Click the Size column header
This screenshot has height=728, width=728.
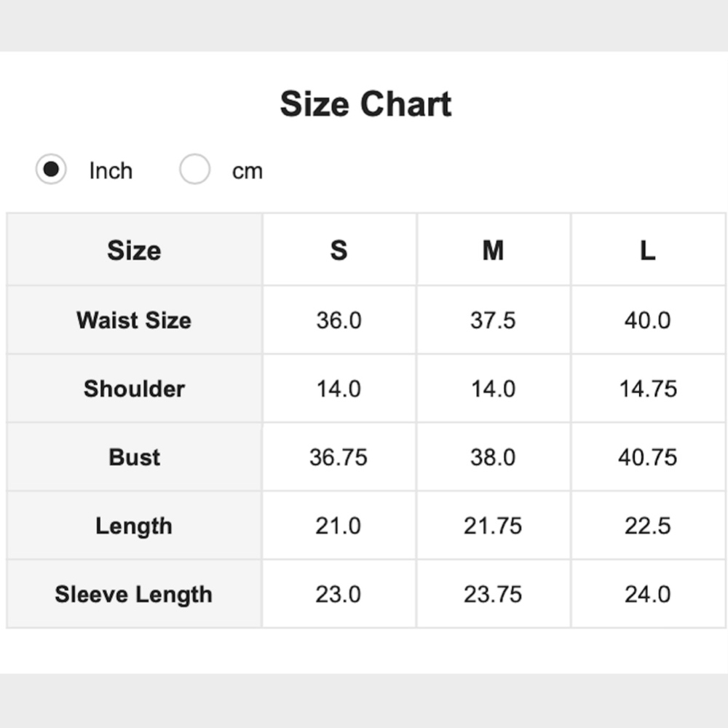pyautogui.click(x=134, y=250)
